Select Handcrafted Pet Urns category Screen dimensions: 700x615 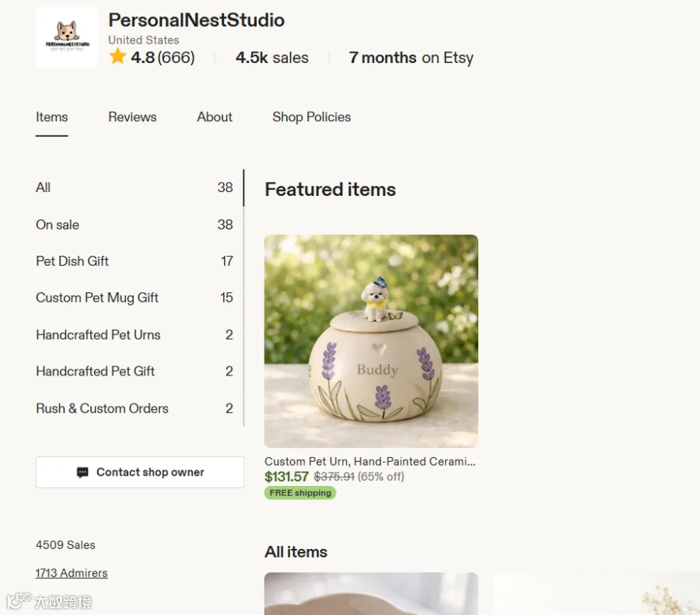[135, 335]
